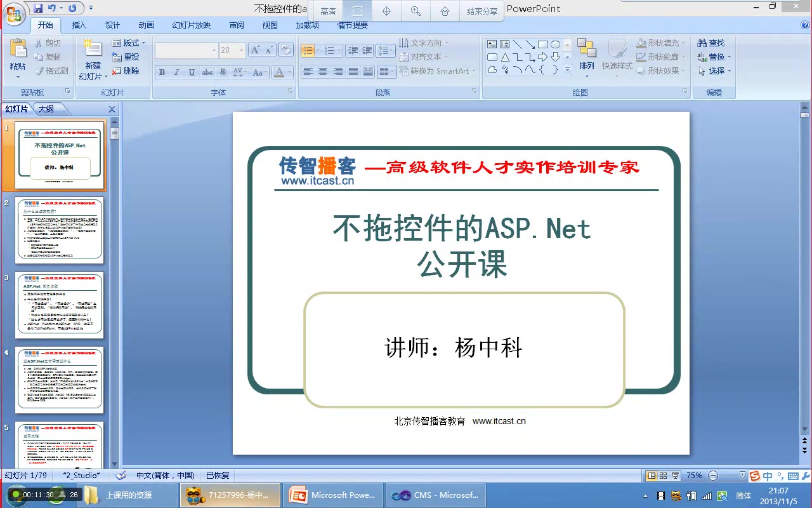The width and height of the screenshot is (812, 508).
Task: Open line spacing dropdown
Action: (x=386, y=51)
